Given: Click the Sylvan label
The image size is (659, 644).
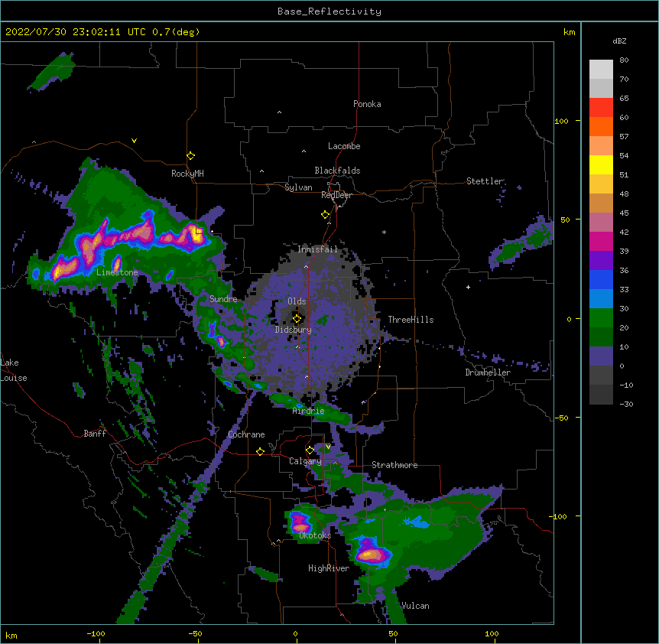Looking at the screenshot, I should (x=298, y=187).
